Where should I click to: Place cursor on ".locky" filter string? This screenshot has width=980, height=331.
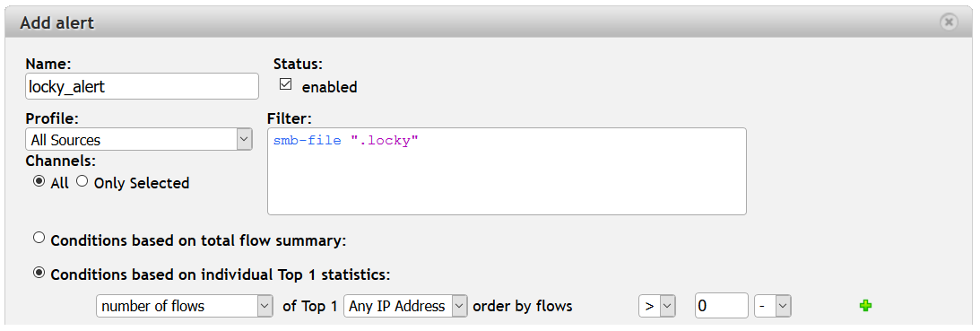[x=384, y=141]
